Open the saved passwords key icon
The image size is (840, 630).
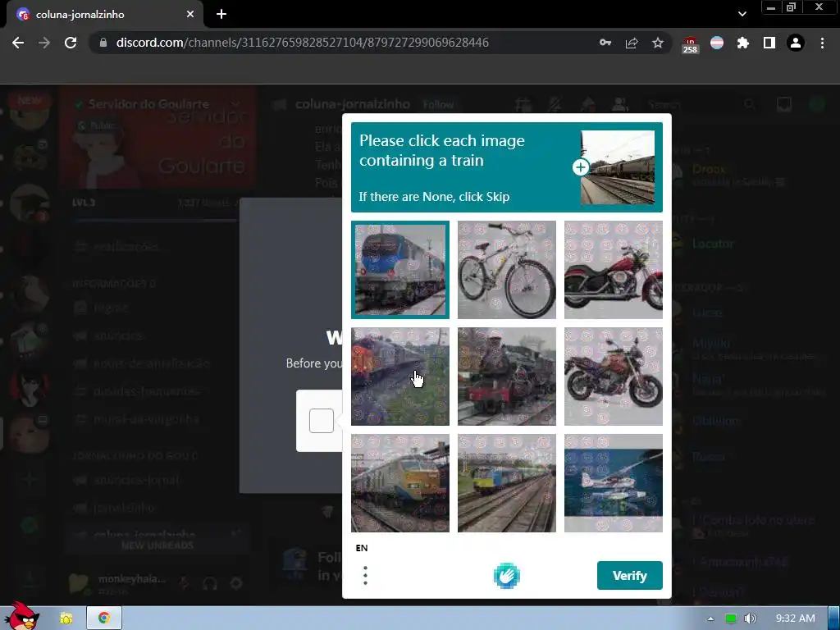pyautogui.click(x=605, y=43)
